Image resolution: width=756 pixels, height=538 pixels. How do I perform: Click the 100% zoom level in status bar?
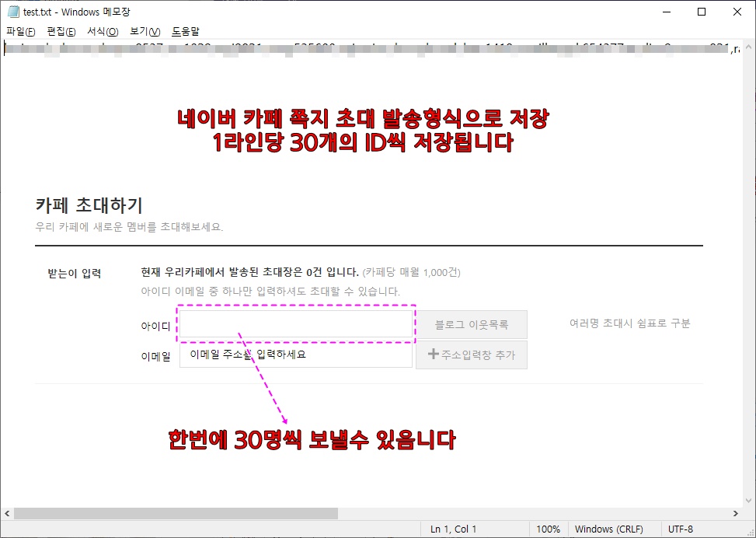pyautogui.click(x=549, y=529)
